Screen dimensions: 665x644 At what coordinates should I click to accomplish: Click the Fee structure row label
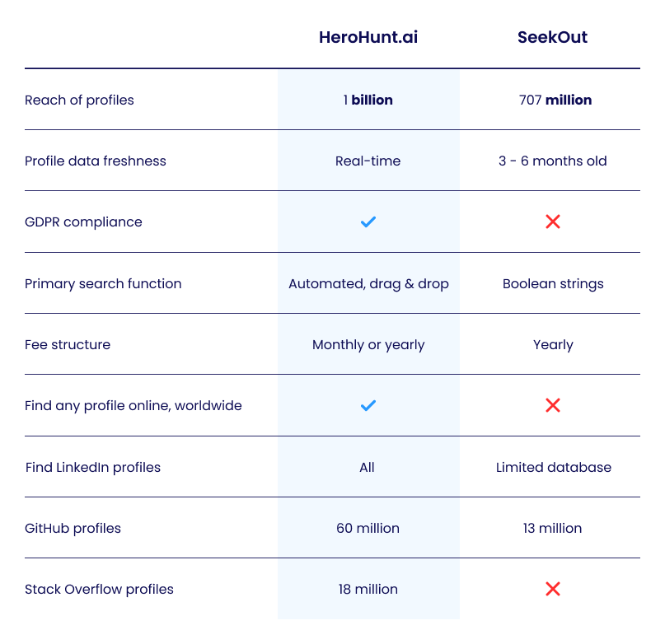click(68, 344)
